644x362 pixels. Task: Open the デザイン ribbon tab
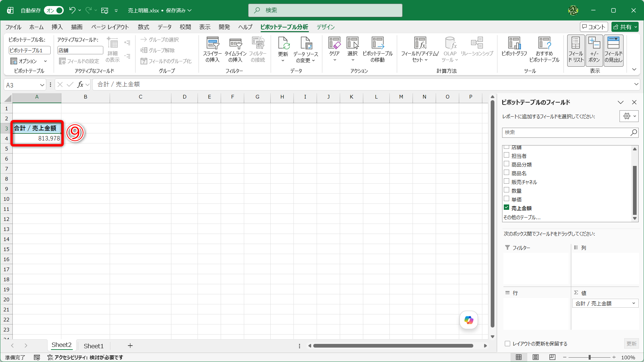point(326,27)
